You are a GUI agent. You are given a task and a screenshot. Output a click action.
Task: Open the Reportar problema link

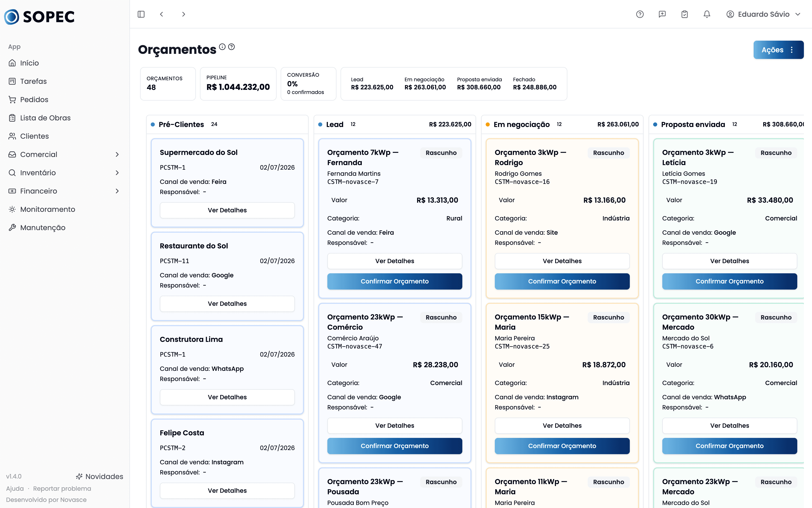[x=62, y=488]
